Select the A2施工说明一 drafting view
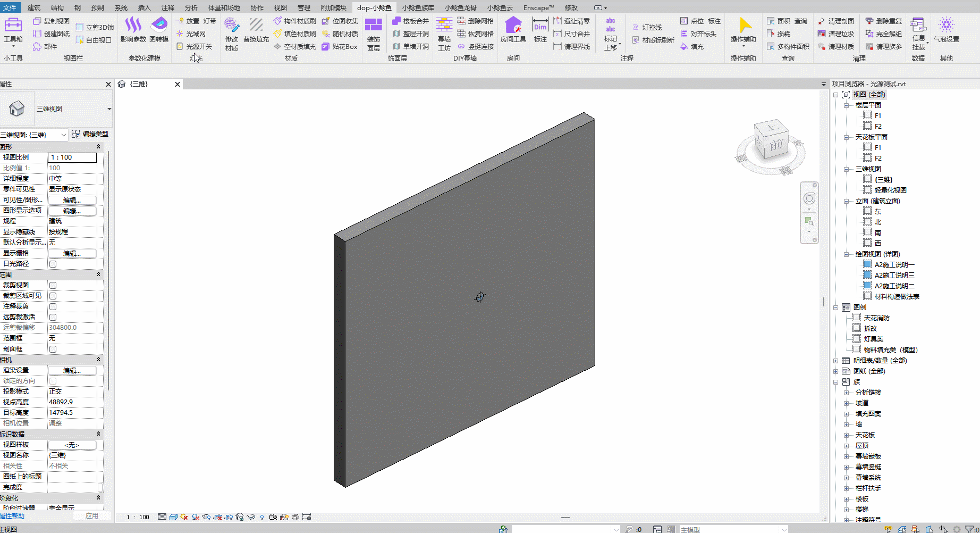Viewport: 980px width, 533px height. tap(894, 265)
